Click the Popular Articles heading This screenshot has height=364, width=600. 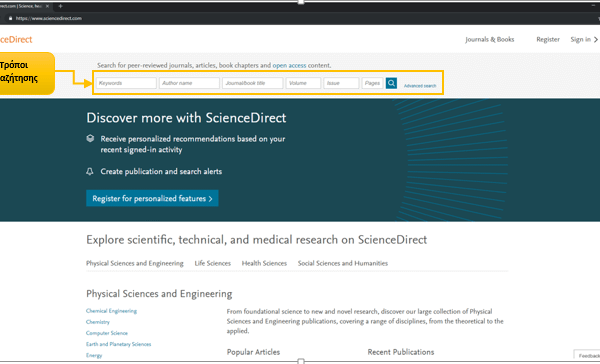click(x=253, y=352)
